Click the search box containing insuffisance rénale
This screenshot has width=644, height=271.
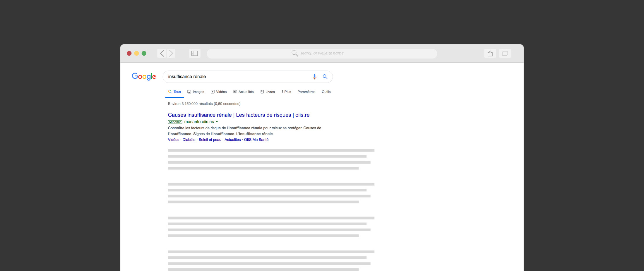248,77
